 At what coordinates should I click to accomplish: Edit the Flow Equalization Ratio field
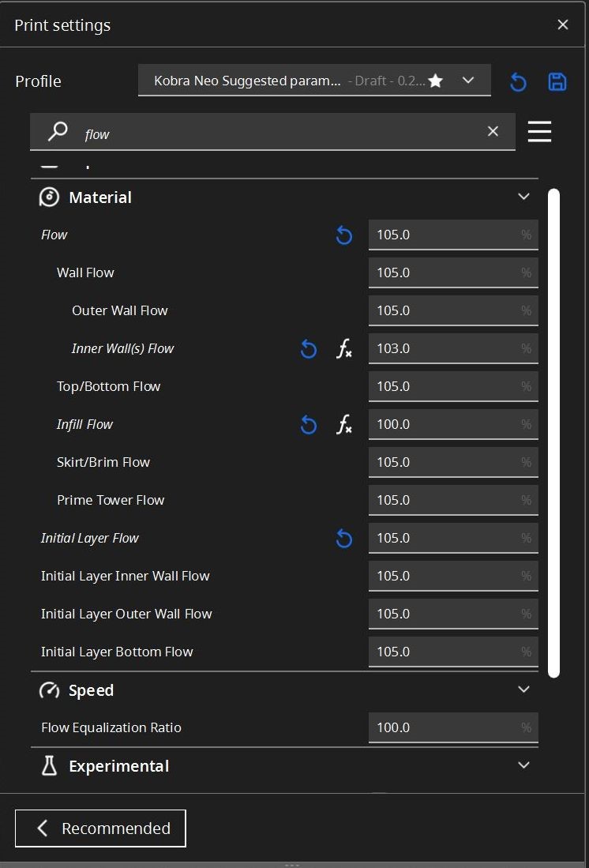(442, 728)
